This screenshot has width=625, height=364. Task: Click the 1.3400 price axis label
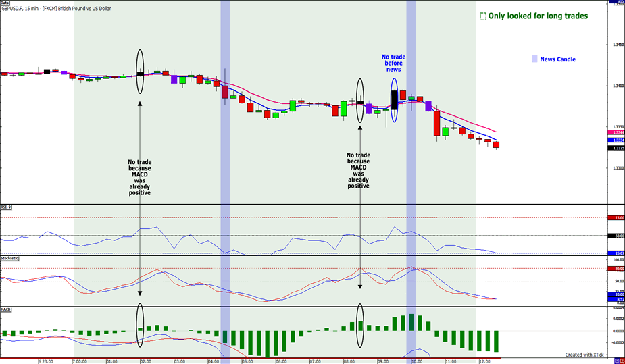coord(619,86)
